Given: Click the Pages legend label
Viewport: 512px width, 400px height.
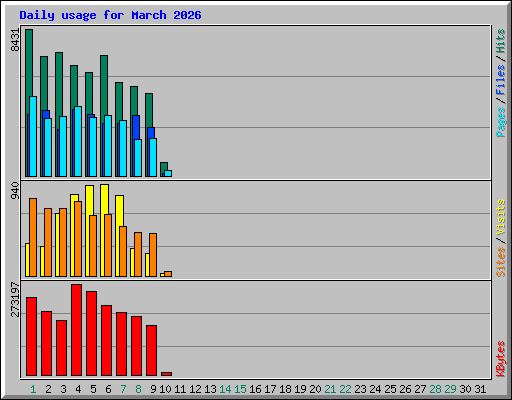Looking at the screenshot, I should point(501,122).
